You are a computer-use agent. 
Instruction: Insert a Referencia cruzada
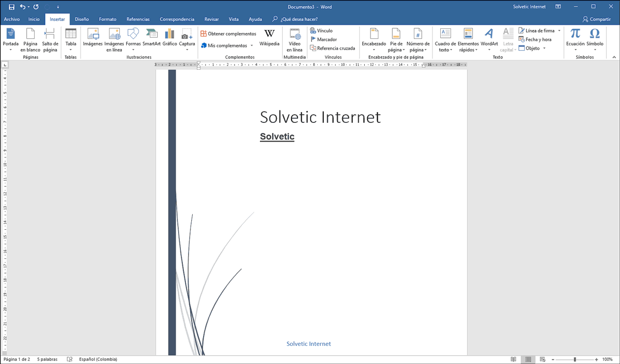(333, 48)
